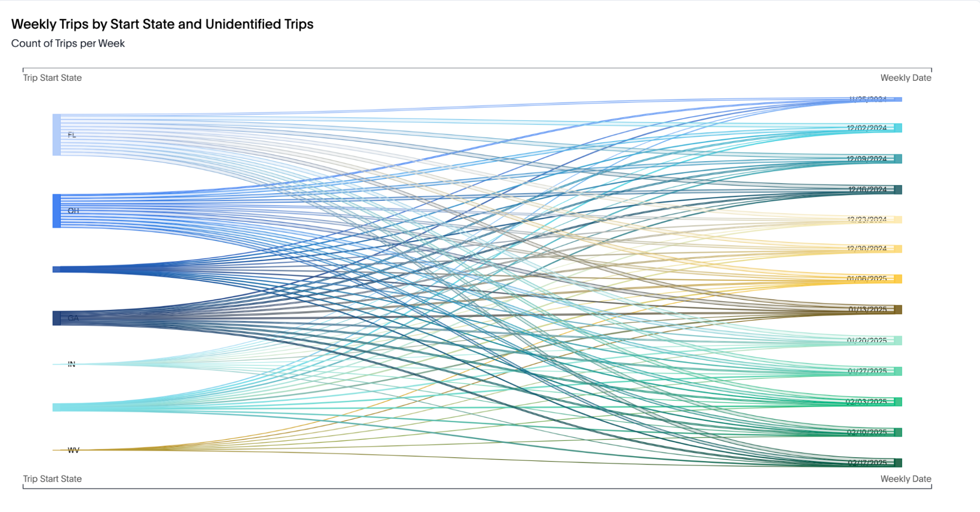Screen dimensions: 980x512
Task: Select the 01/06/2025 week node
Action: pyautogui.click(x=898, y=279)
